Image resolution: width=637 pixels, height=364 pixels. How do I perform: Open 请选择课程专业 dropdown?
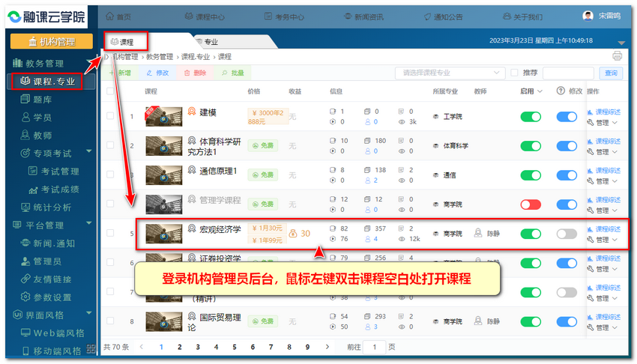[450, 73]
